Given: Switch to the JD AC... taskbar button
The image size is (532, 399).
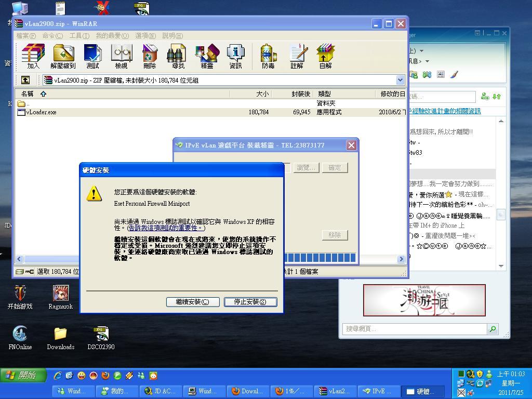Looking at the screenshot, I should (x=161, y=391).
